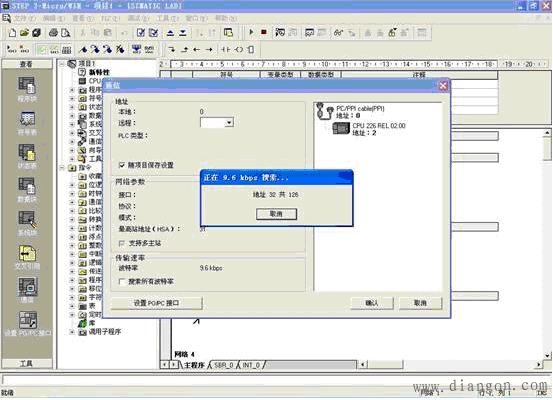Open the remote address dropdown
The image size is (553, 400).
(229, 122)
